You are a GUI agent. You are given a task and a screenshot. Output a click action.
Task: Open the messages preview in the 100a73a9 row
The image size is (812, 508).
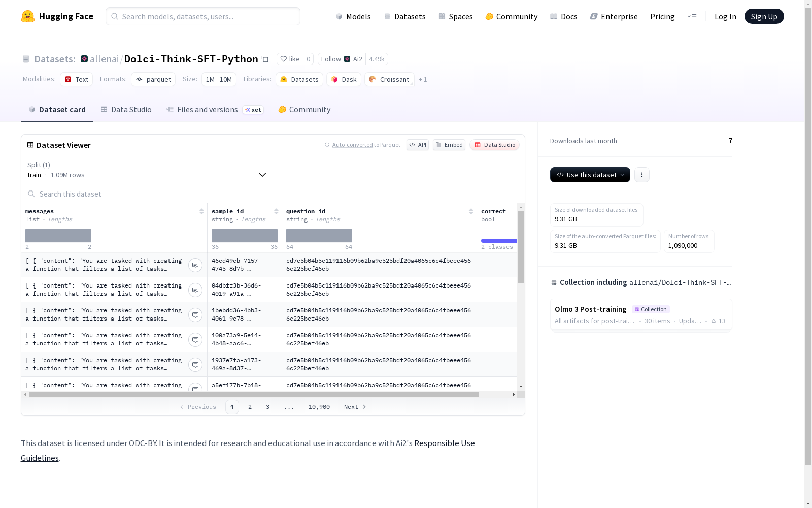195,340
